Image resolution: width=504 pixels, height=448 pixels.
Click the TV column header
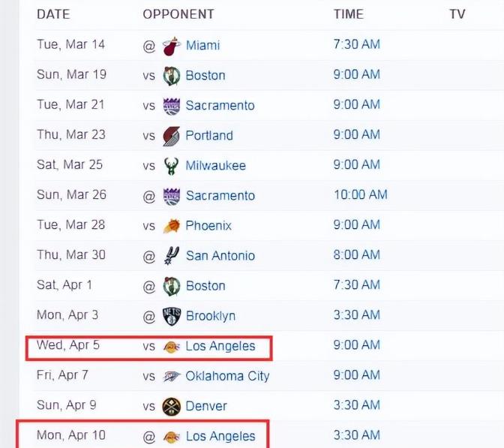coord(457,14)
